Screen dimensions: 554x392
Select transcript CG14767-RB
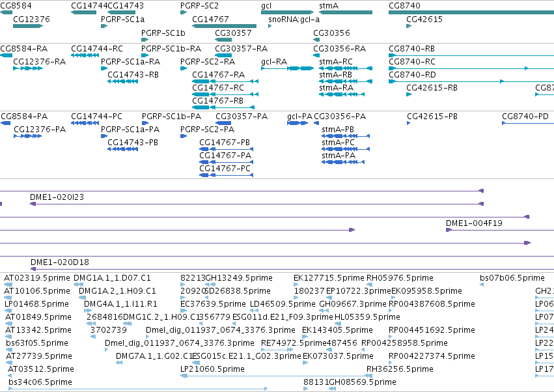pyautogui.click(x=218, y=101)
